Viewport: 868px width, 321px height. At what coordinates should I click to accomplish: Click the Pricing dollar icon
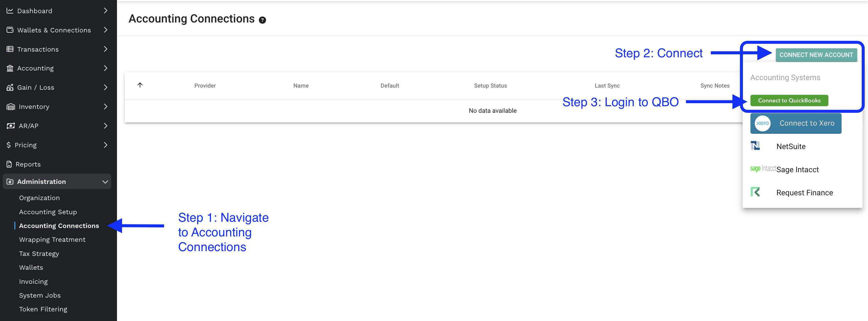click(9, 145)
